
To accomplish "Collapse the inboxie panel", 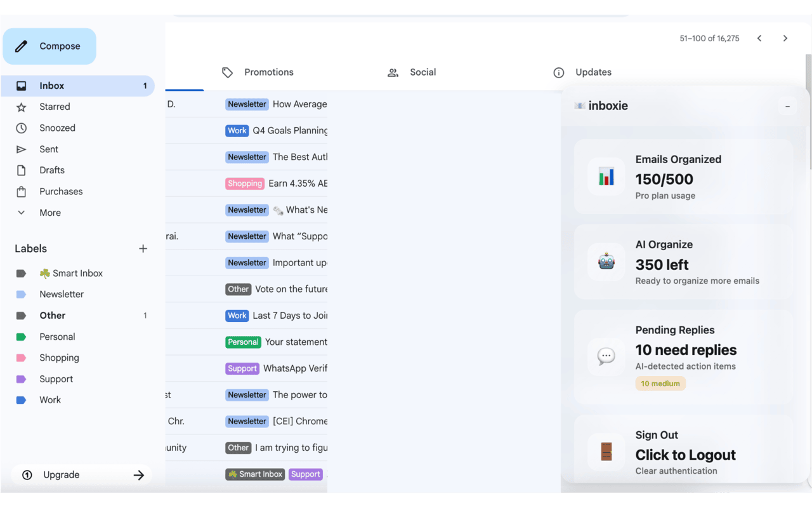I will click(x=787, y=106).
